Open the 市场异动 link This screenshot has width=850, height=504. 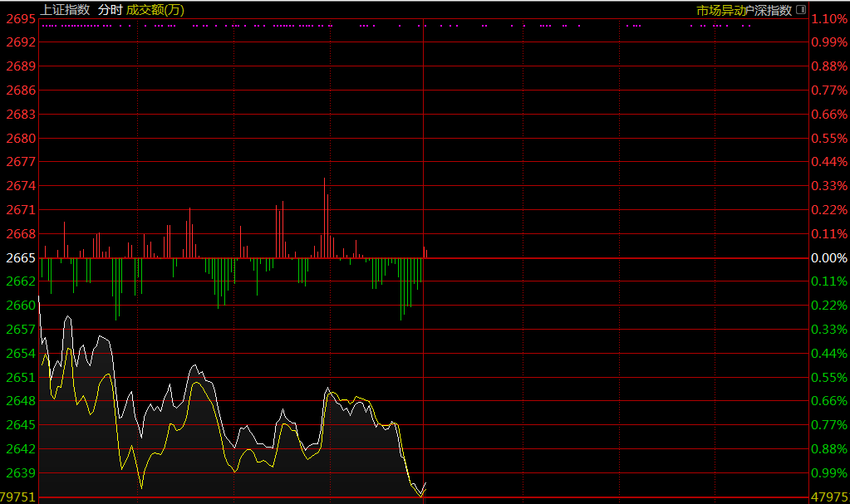coord(720,10)
